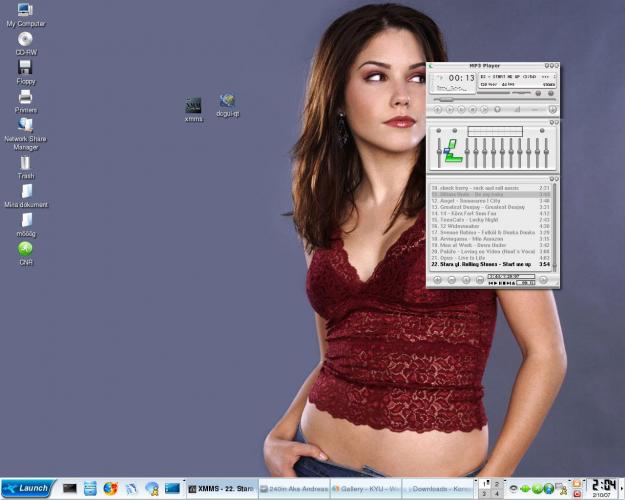625x500 pixels.
Task: Open the Launch start menu button
Action: tap(26, 488)
